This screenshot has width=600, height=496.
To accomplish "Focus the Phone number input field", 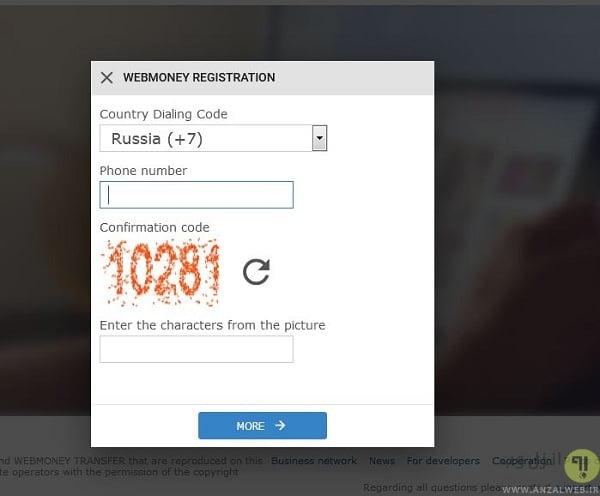I will coord(196,195).
